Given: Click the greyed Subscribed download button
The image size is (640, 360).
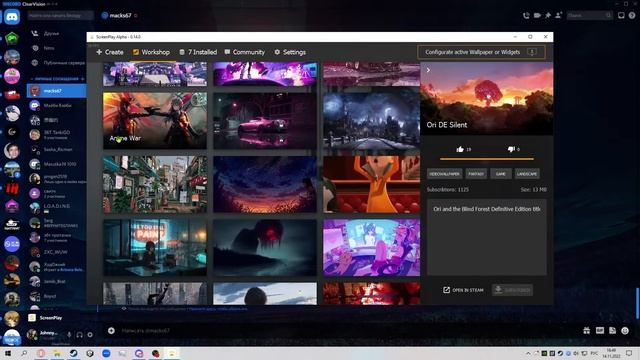Looking at the screenshot, I should coord(512,290).
